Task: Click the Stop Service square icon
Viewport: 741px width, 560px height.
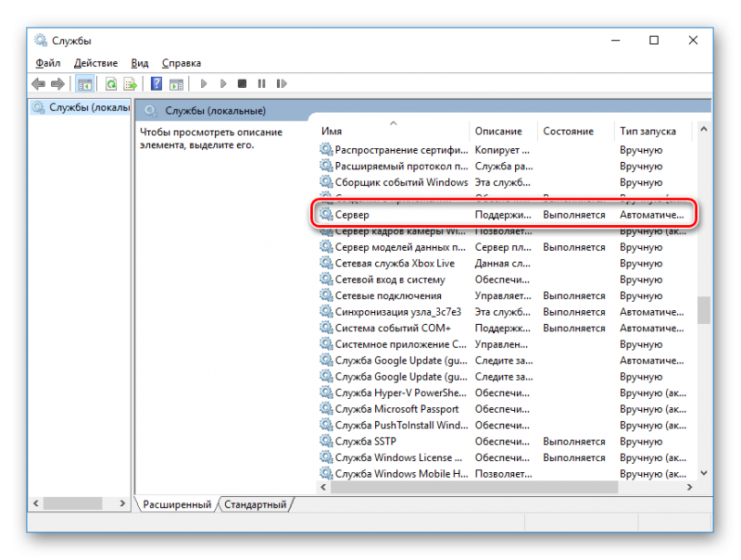Action: tap(242, 83)
